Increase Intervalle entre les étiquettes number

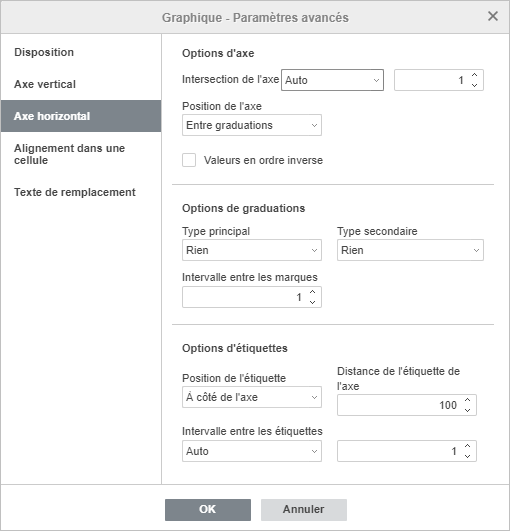(468, 446)
